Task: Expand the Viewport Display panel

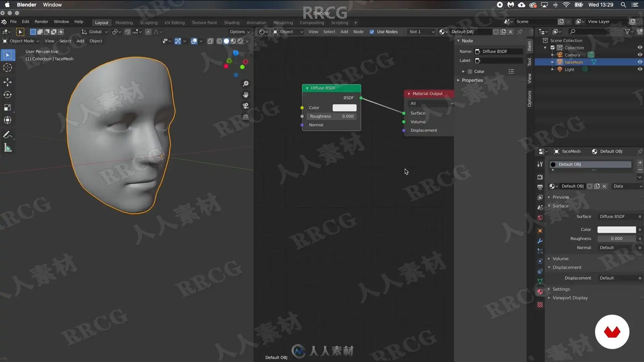Action: point(570,298)
